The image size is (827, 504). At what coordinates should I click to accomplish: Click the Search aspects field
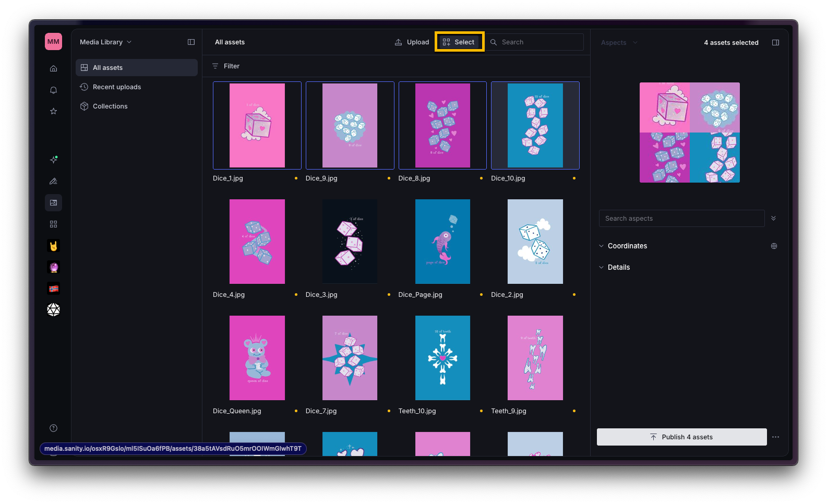[x=681, y=219]
